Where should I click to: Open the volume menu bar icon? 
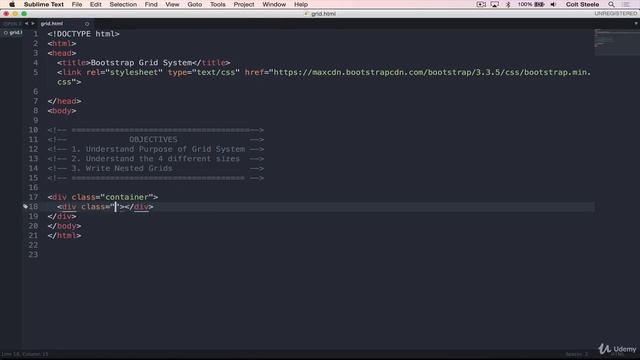(553, 4)
